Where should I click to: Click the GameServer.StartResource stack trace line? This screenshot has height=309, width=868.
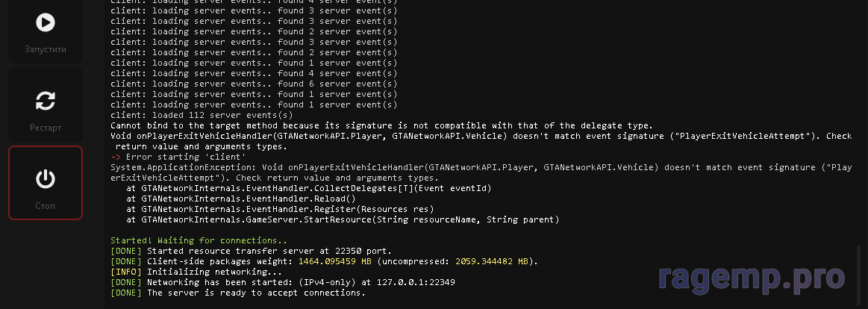click(343, 220)
